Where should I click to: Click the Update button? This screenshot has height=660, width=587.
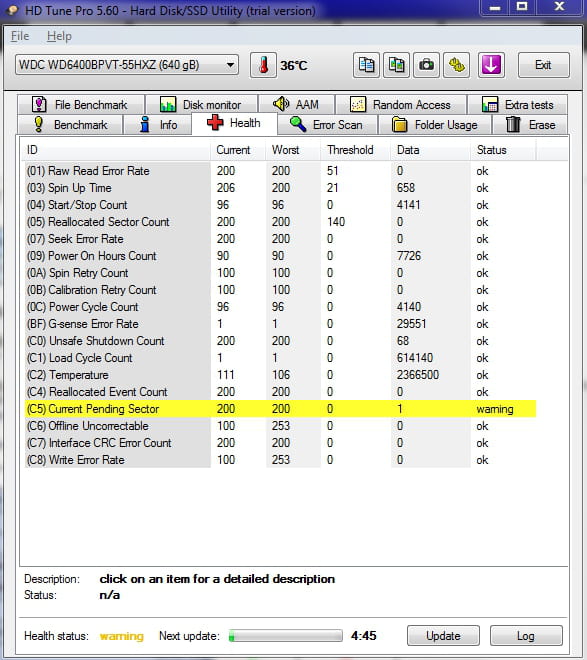pyautogui.click(x=443, y=635)
